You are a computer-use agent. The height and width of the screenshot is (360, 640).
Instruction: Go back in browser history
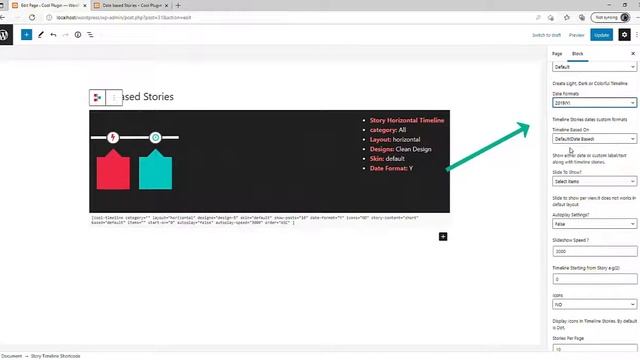tap(3, 17)
